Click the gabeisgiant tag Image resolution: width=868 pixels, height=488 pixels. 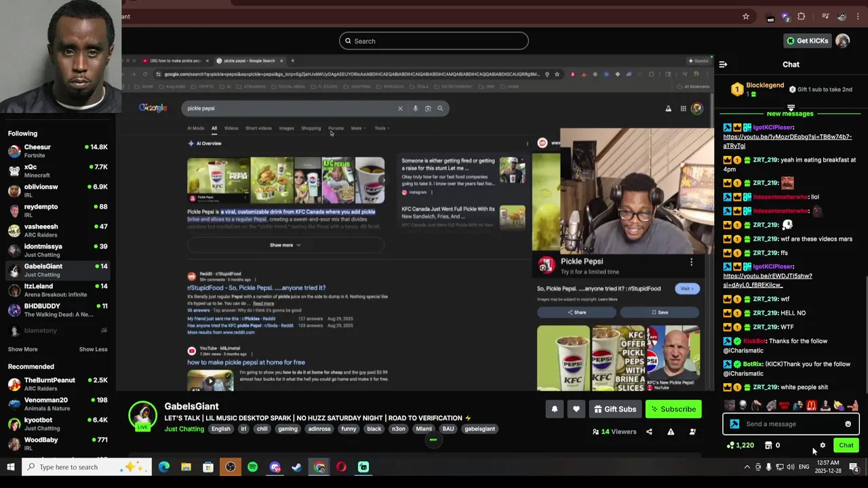[x=479, y=429]
